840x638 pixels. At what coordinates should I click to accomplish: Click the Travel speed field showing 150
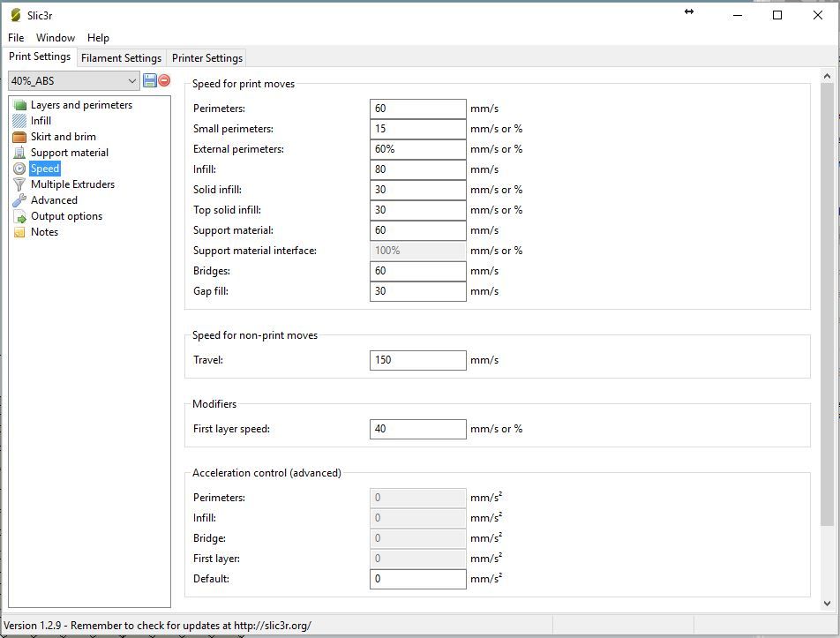[x=418, y=361]
